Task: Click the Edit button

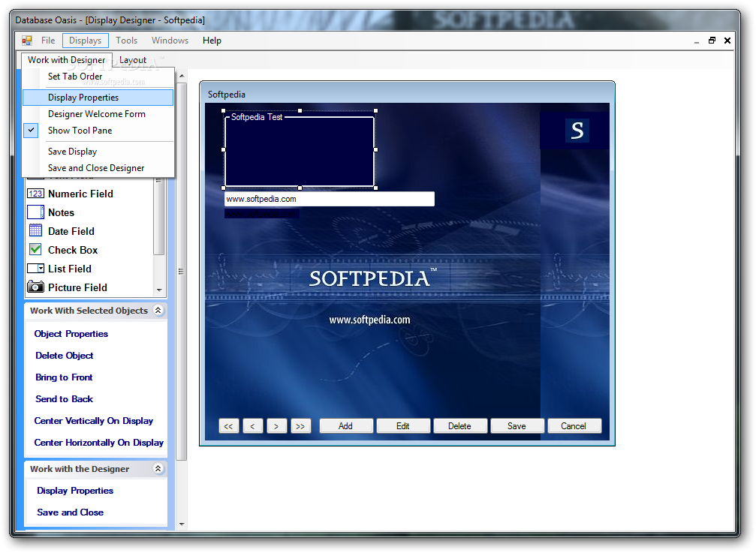Action: [402, 426]
